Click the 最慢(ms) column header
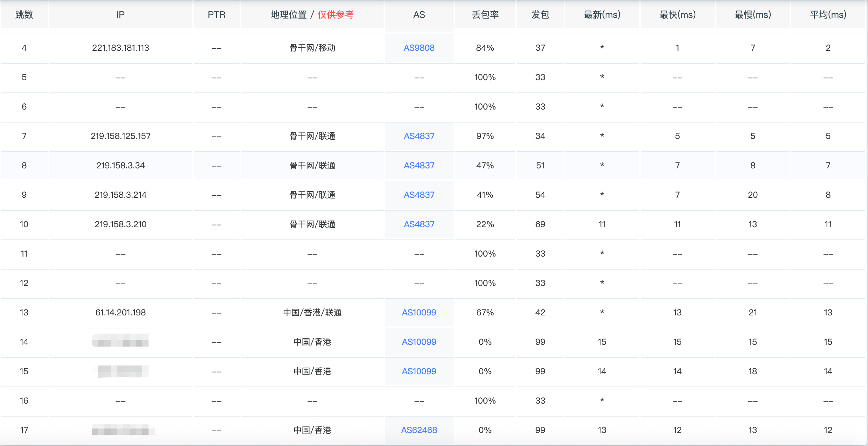The height and width of the screenshot is (446, 868). pyautogui.click(x=752, y=15)
